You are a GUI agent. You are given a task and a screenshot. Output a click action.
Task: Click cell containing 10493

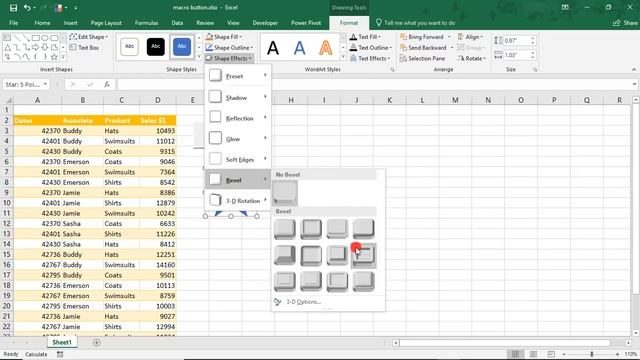(x=158, y=131)
